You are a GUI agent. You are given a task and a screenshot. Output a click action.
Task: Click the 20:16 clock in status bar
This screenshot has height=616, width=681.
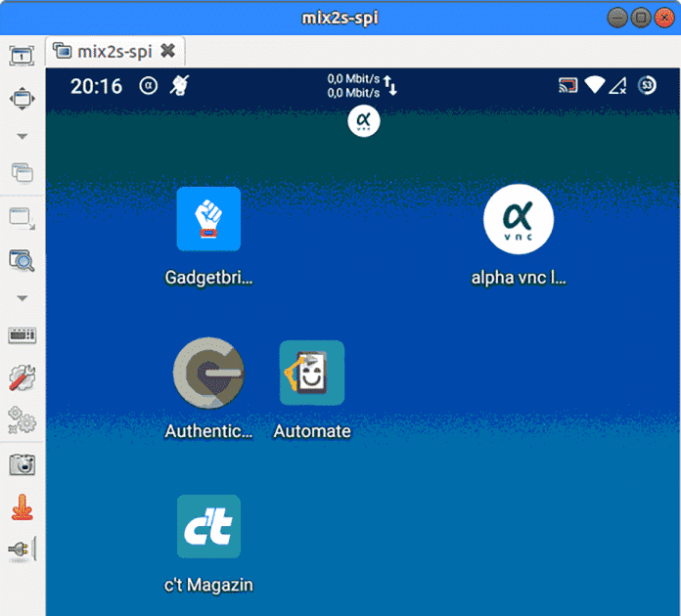coord(97,86)
